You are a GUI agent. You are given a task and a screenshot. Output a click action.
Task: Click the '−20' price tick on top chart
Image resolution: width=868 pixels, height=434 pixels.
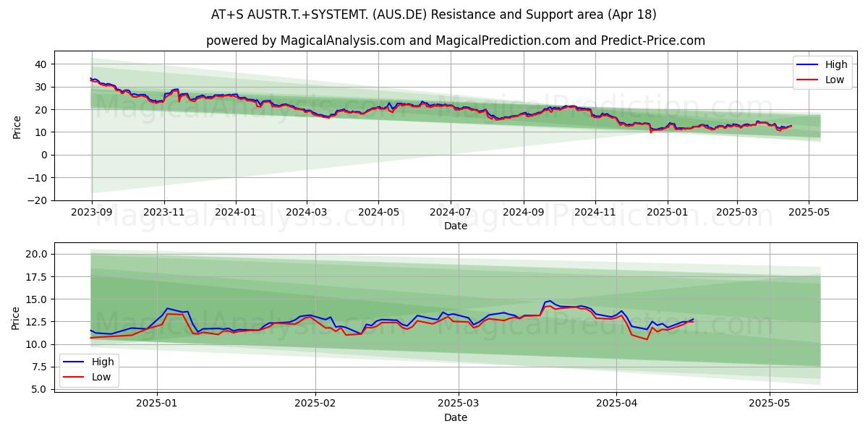pyautogui.click(x=37, y=200)
